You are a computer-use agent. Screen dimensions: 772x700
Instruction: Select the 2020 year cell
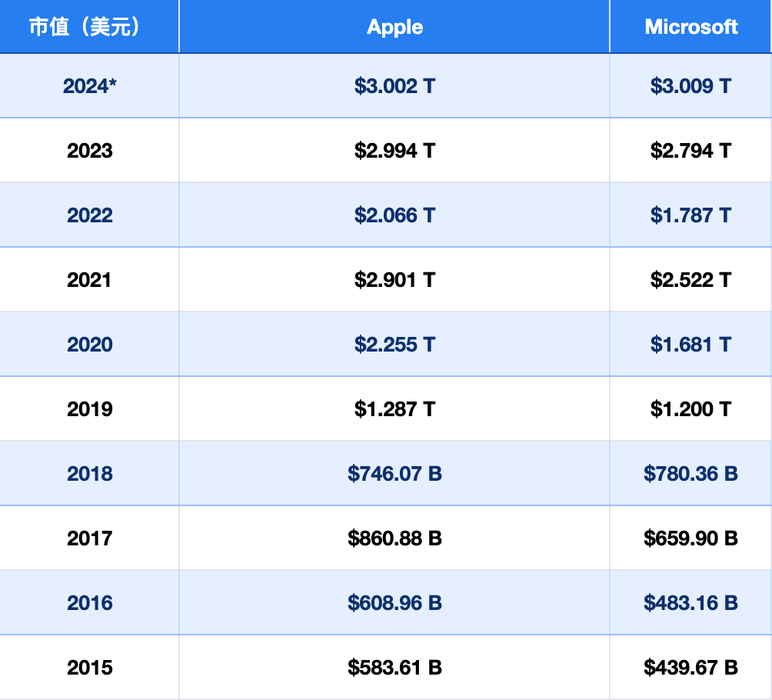pos(90,345)
